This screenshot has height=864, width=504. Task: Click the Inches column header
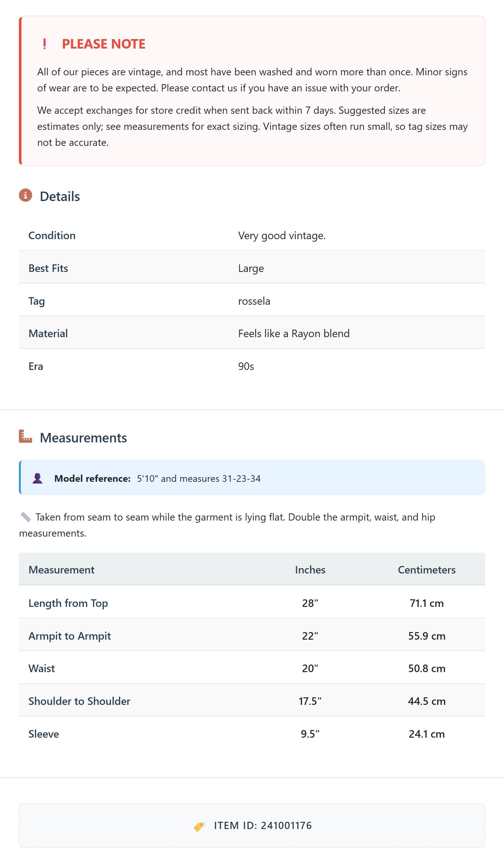[310, 569]
